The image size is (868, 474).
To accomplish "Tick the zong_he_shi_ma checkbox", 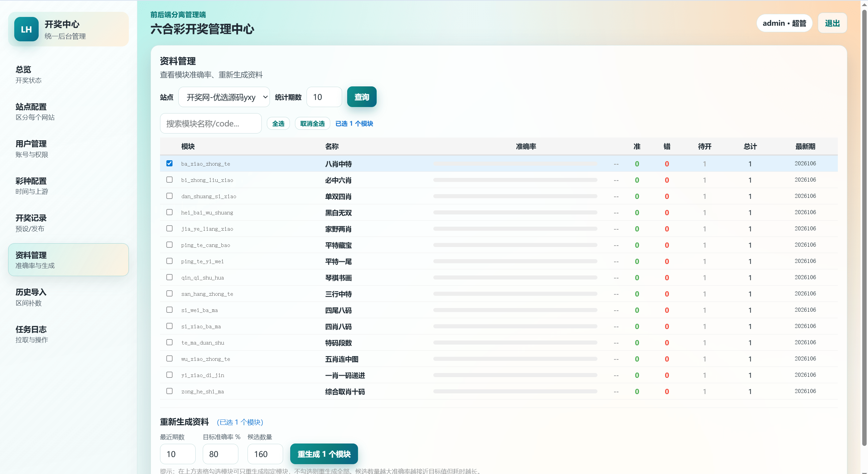I will click(170, 391).
